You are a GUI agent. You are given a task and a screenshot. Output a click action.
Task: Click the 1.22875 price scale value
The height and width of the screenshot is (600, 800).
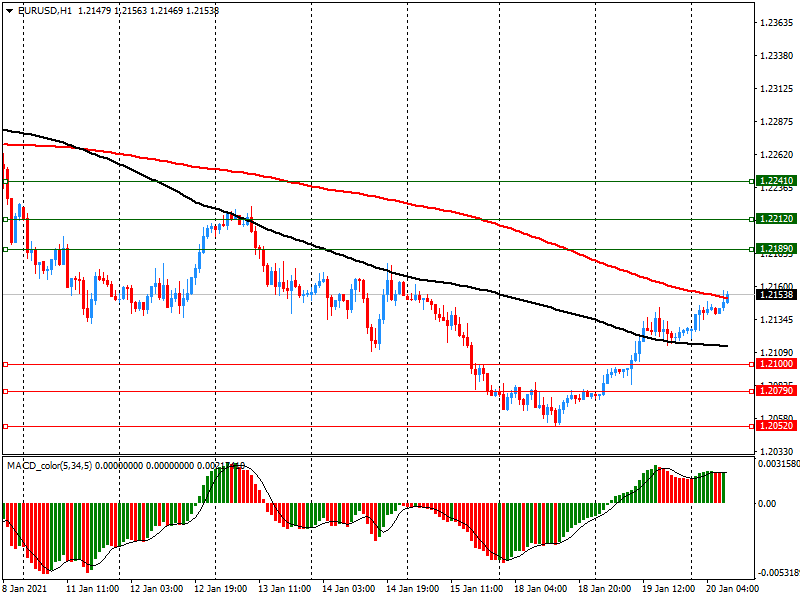[777, 122]
